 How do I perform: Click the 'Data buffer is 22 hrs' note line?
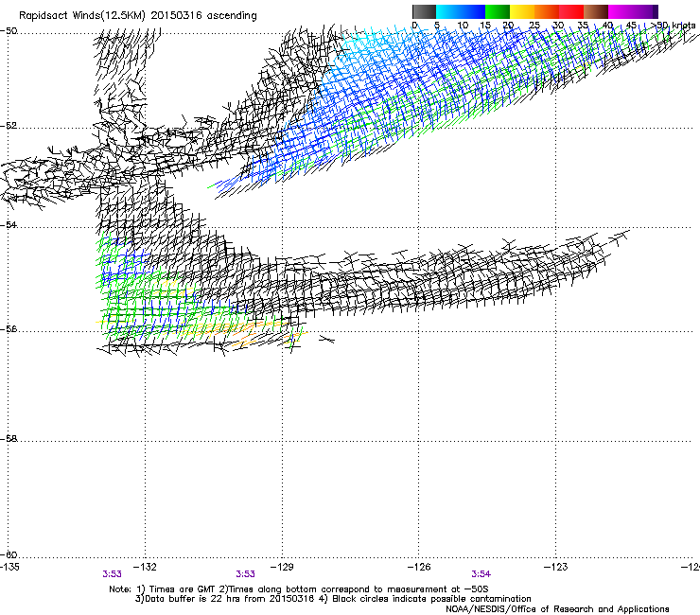pos(333,599)
